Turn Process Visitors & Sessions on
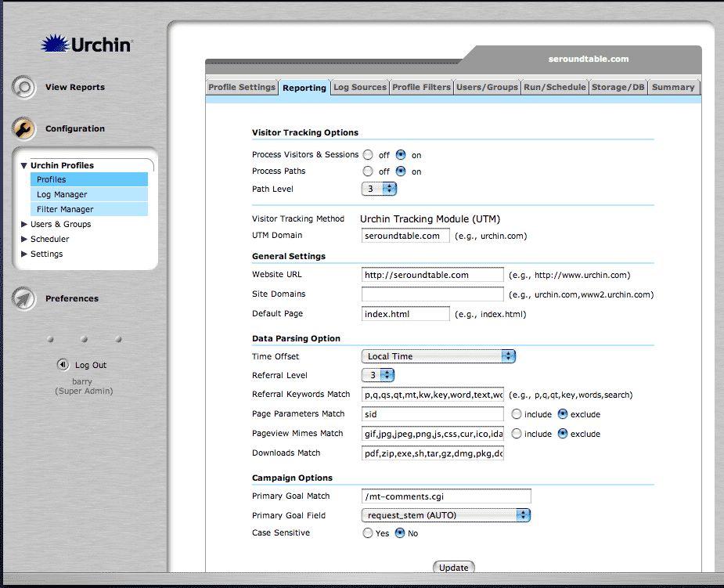The width and height of the screenshot is (724, 588). click(401, 155)
